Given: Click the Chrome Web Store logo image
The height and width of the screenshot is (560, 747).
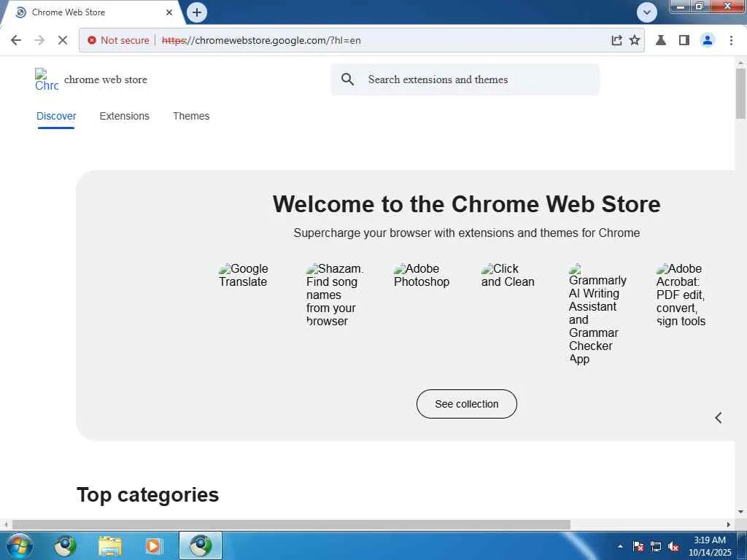Looking at the screenshot, I should click(x=47, y=79).
